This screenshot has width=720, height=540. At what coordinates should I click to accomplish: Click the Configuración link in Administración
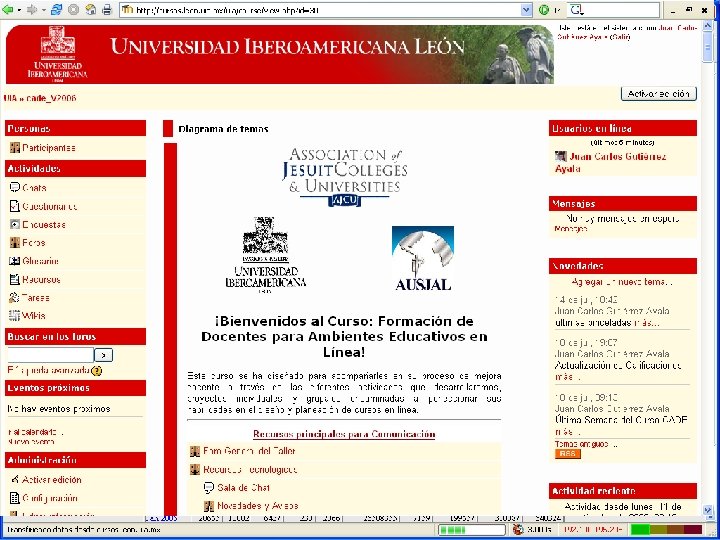pyautogui.click(x=50, y=498)
